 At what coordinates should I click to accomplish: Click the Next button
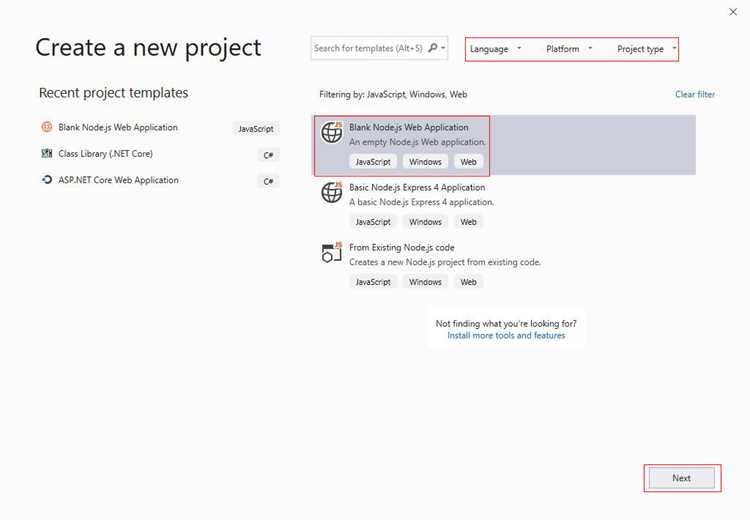pos(682,478)
